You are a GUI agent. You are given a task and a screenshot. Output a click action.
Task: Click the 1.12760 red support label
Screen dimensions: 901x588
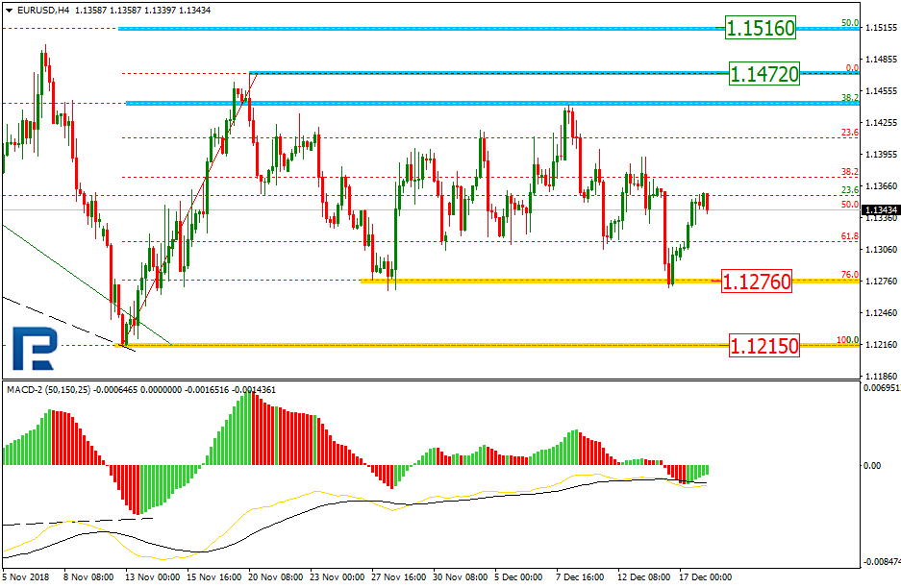tap(756, 282)
